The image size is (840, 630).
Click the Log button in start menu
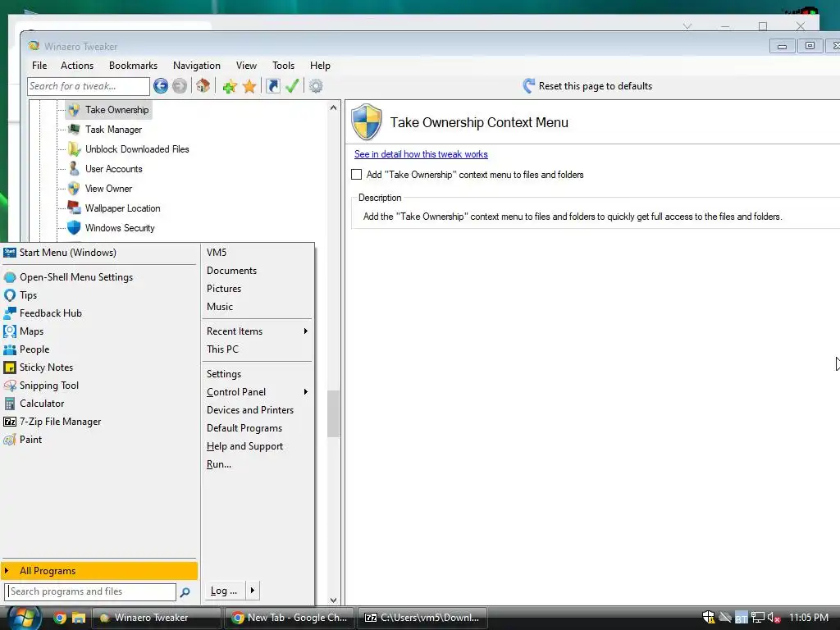(224, 591)
